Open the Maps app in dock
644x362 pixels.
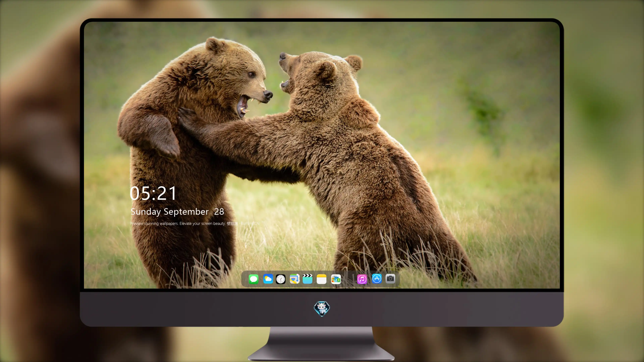pos(294,279)
